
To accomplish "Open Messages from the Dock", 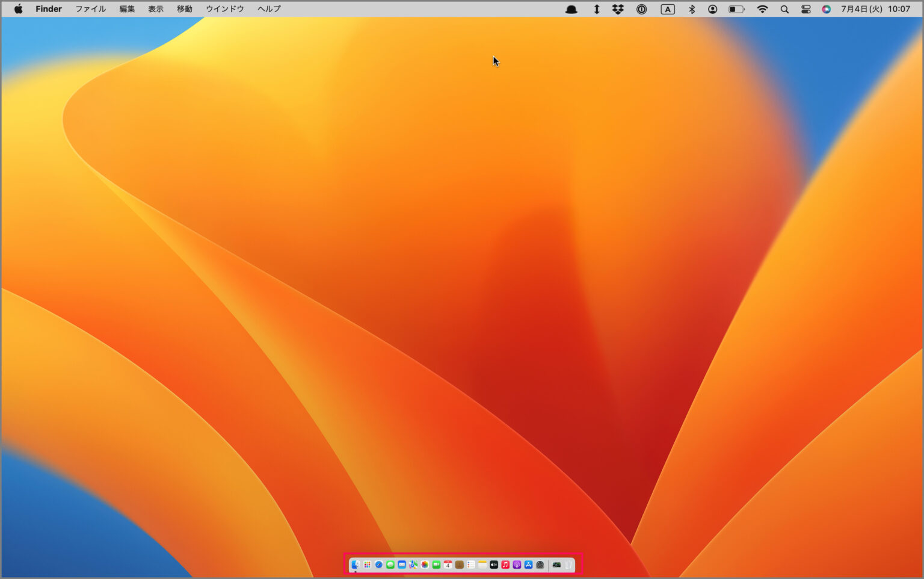I will 390,565.
